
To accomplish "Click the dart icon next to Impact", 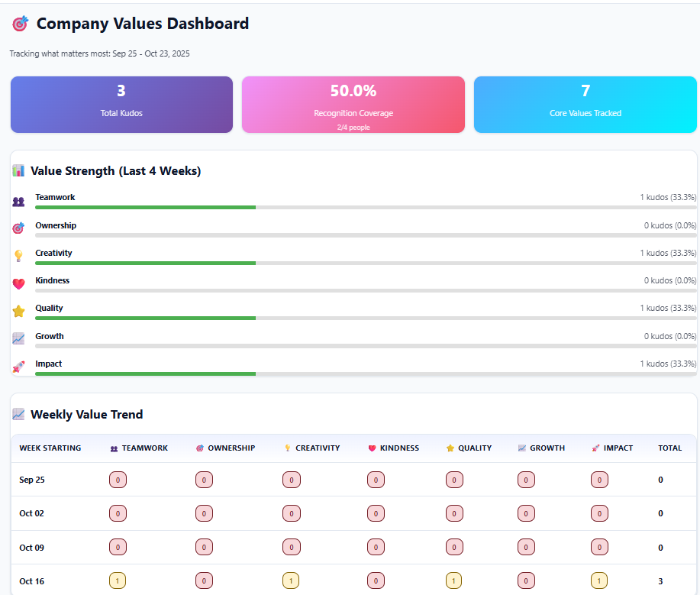I will 17,366.
